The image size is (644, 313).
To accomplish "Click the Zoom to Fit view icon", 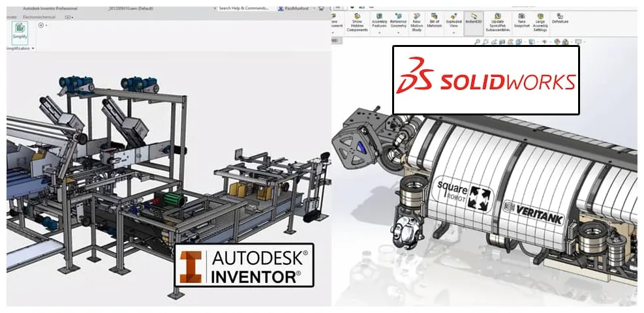I will (478, 42).
